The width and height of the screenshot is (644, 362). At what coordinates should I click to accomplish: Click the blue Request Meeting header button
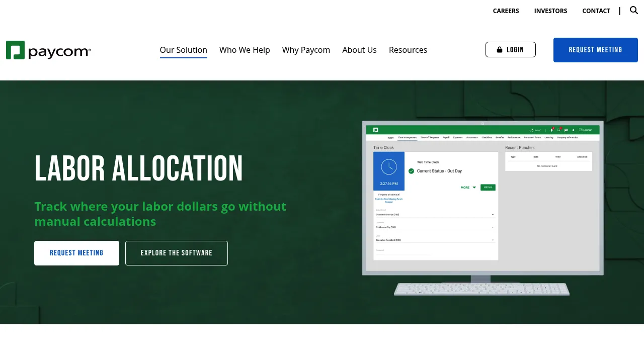[x=596, y=50]
